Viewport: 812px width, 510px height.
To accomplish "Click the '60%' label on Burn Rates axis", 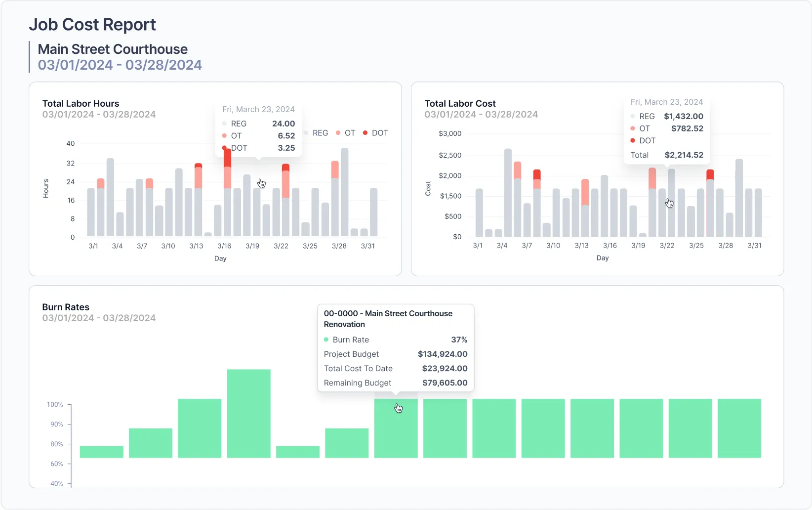I will [x=57, y=464].
